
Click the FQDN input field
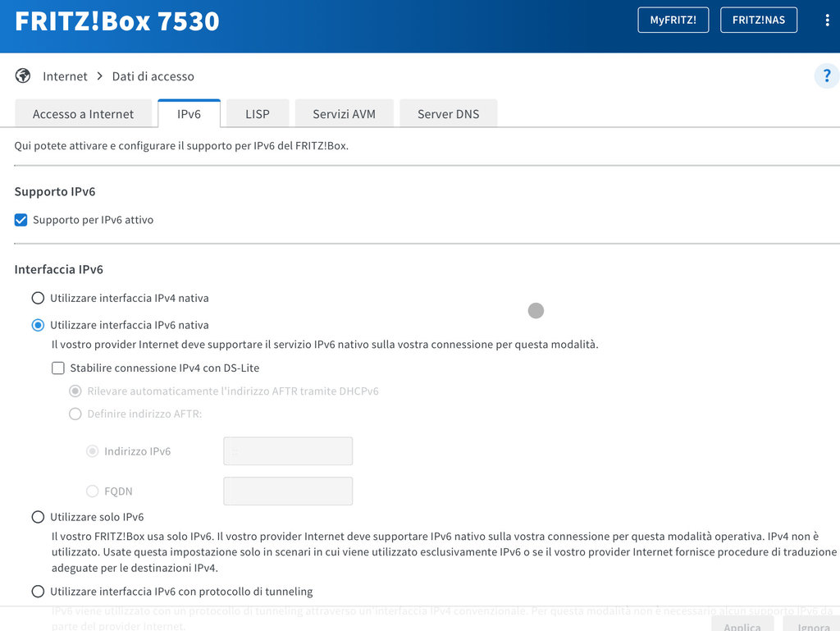[288, 492]
